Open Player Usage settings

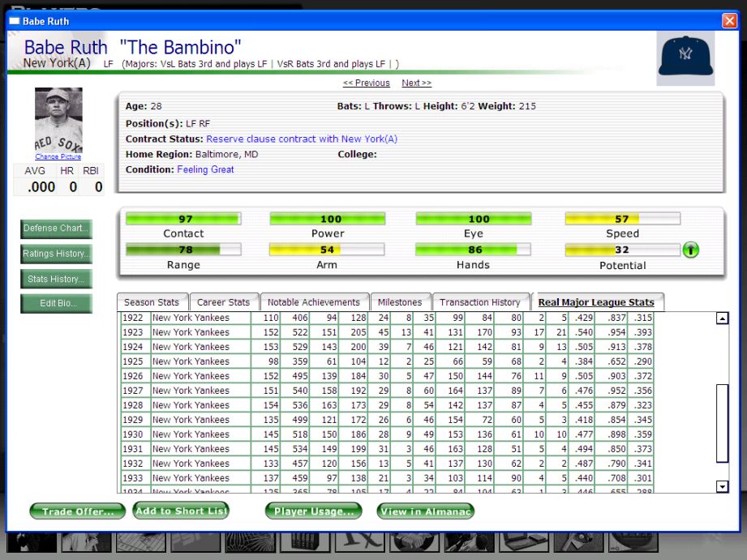[x=313, y=511]
